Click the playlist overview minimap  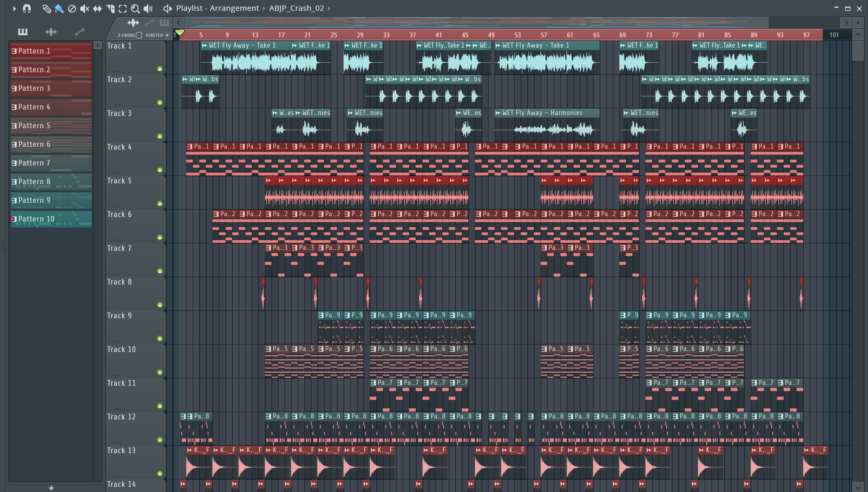click(476, 23)
